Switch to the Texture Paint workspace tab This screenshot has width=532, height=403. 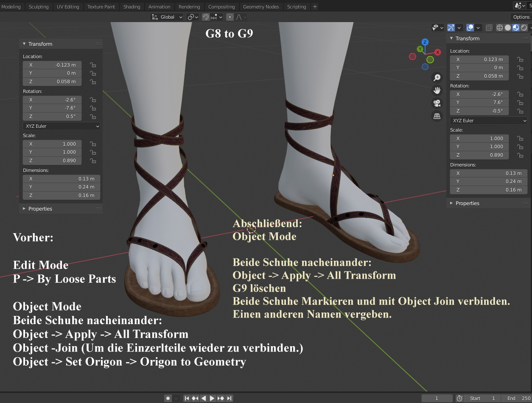[x=101, y=7]
